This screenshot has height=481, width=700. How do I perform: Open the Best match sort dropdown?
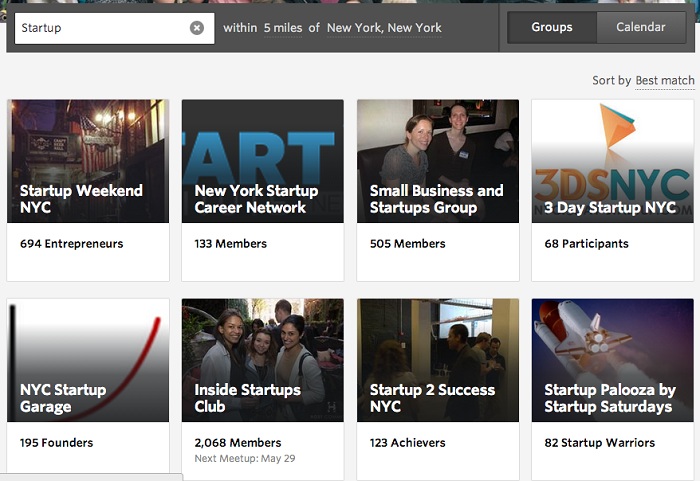point(665,80)
